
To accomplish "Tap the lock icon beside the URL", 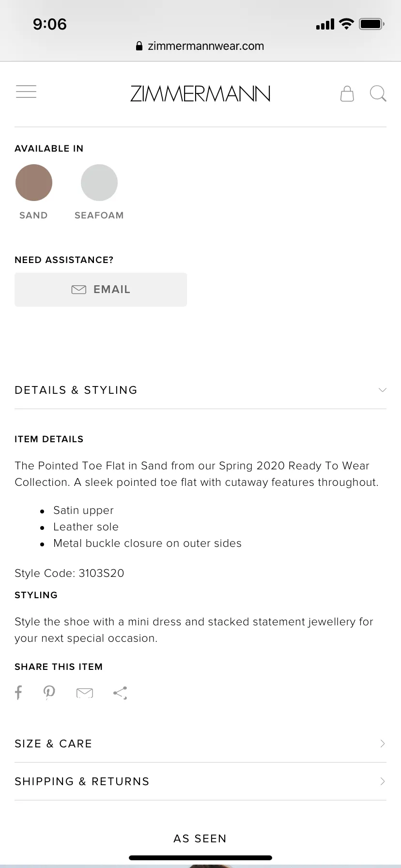I will point(139,46).
